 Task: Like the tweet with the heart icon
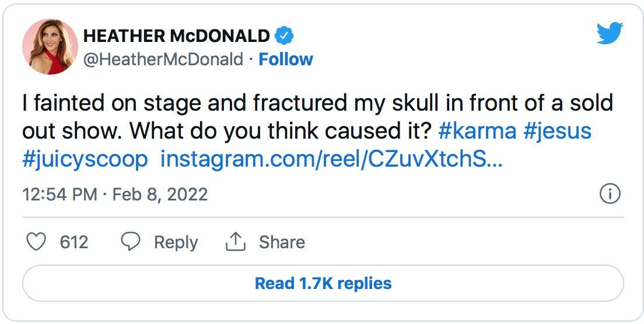[x=36, y=242]
